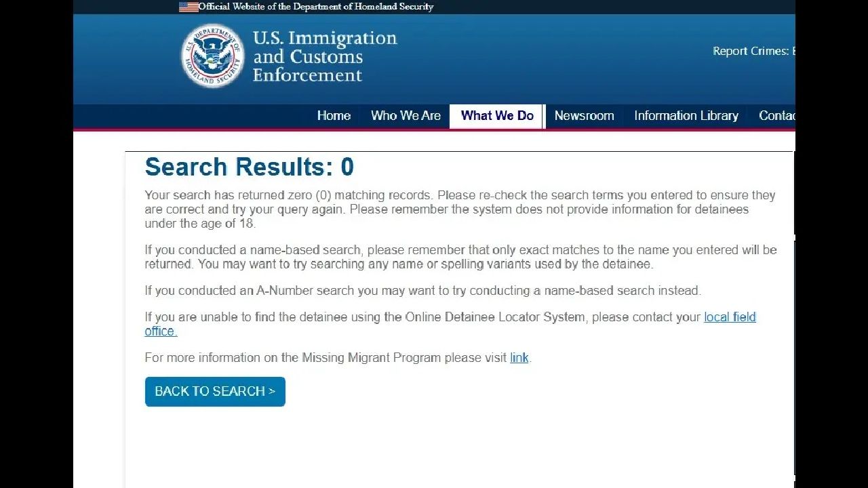Click Official Website of the Department of Homeland Security text
Viewport: 868px width, 488px height.
tap(316, 7)
